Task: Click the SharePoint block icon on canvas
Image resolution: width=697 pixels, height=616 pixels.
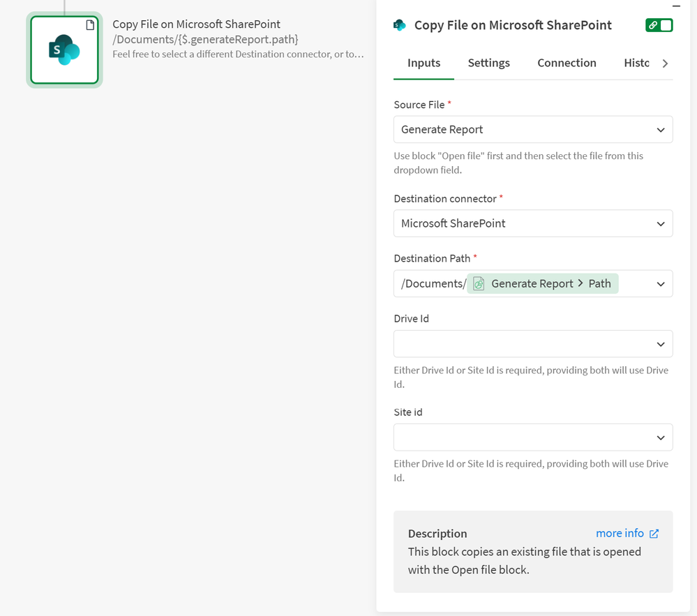Action: (x=64, y=50)
